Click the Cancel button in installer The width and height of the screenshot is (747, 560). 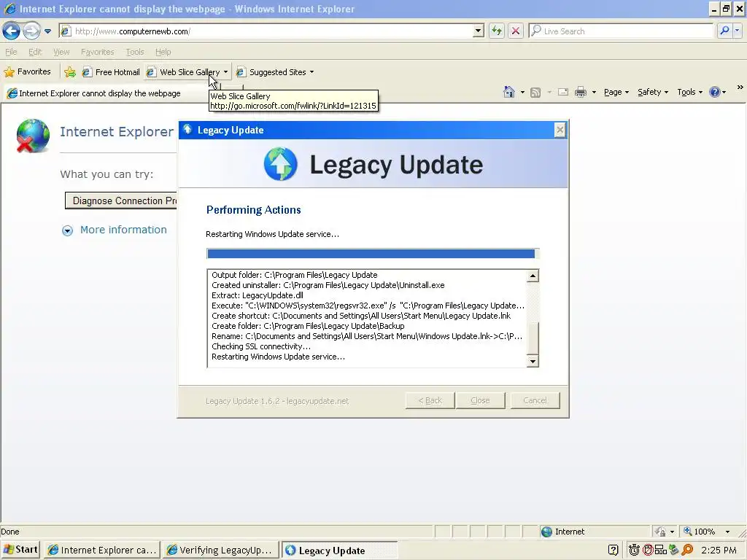coord(535,400)
